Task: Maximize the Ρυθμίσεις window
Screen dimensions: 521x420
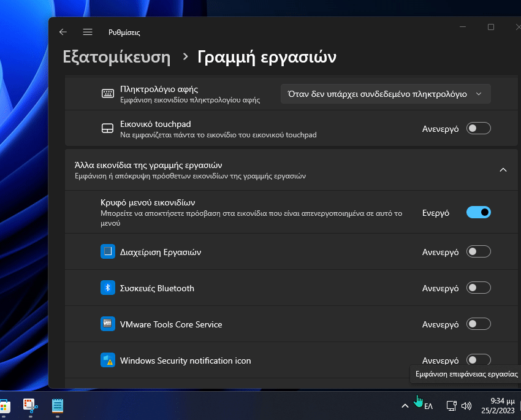Action: click(x=491, y=27)
